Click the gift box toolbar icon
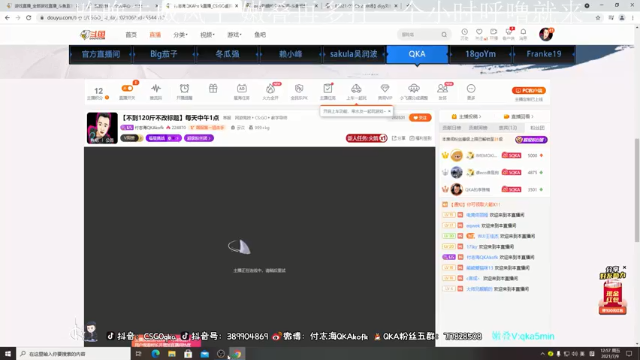This screenshot has width=640, height=360. (213, 89)
